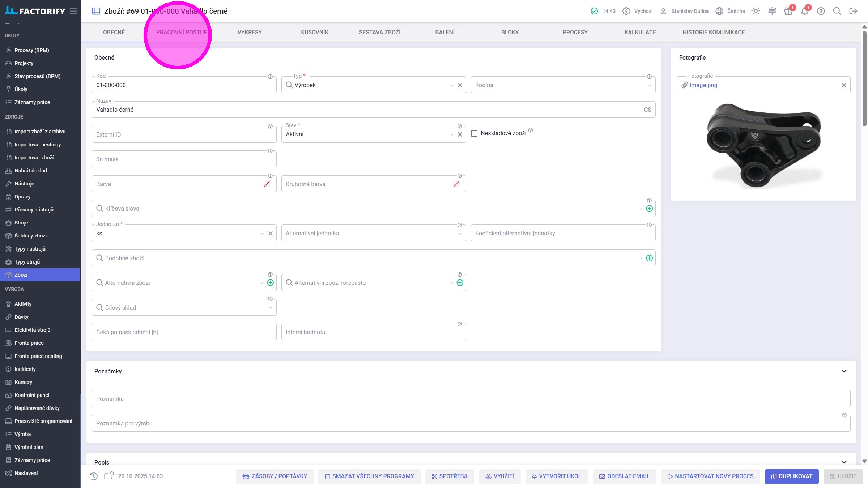Open the image.png attachment link
This screenshot has width=868, height=488.
tap(703, 85)
